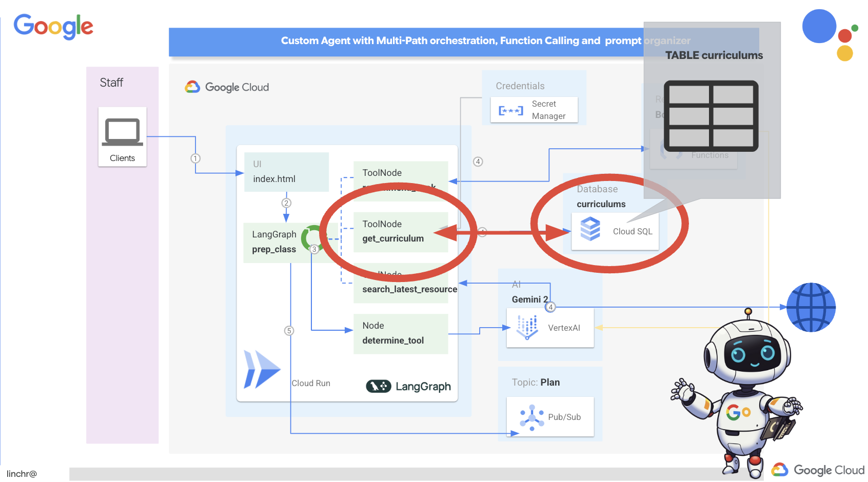Click the Cloud SQL database icon
The image size is (868, 482).
pos(590,229)
